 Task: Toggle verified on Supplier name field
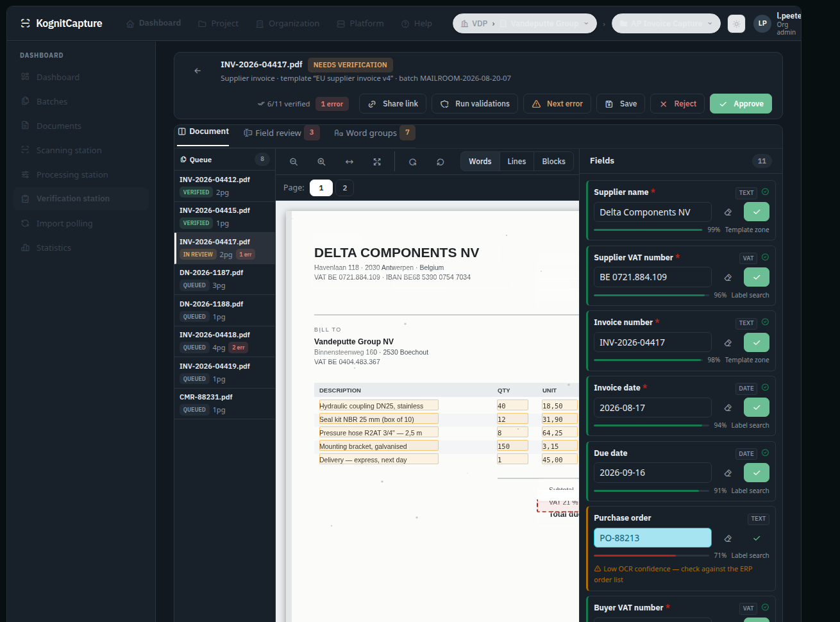coord(757,212)
